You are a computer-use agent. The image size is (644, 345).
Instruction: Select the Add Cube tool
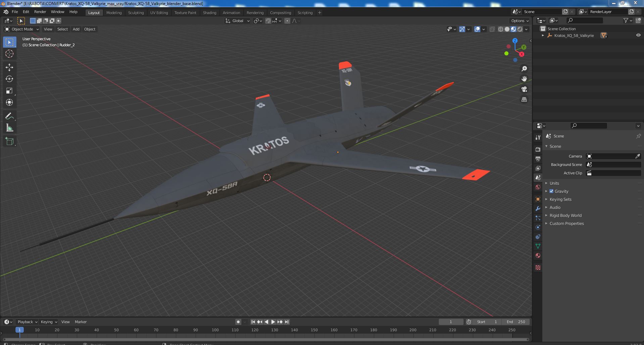(x=9, y=141)
